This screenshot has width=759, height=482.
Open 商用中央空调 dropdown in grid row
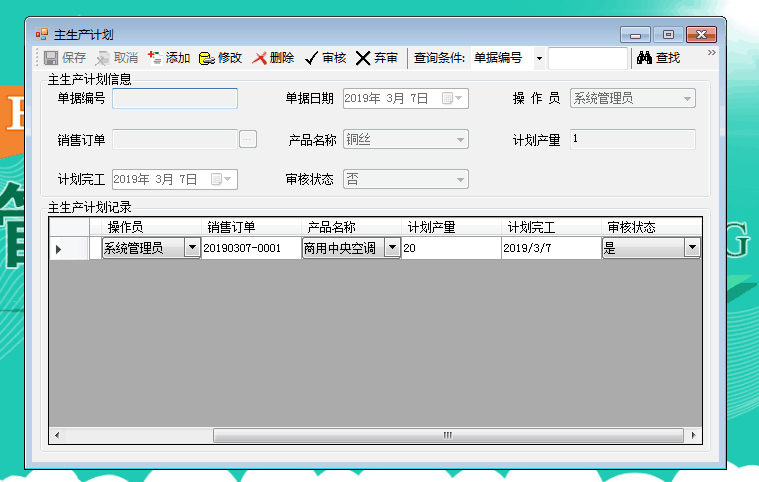tap(392, 248)
